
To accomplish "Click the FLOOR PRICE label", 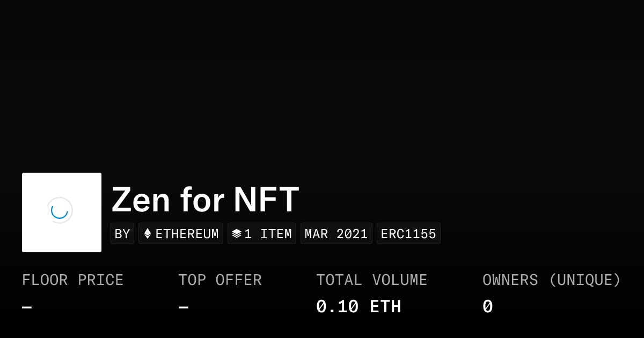I will point(72,280).
